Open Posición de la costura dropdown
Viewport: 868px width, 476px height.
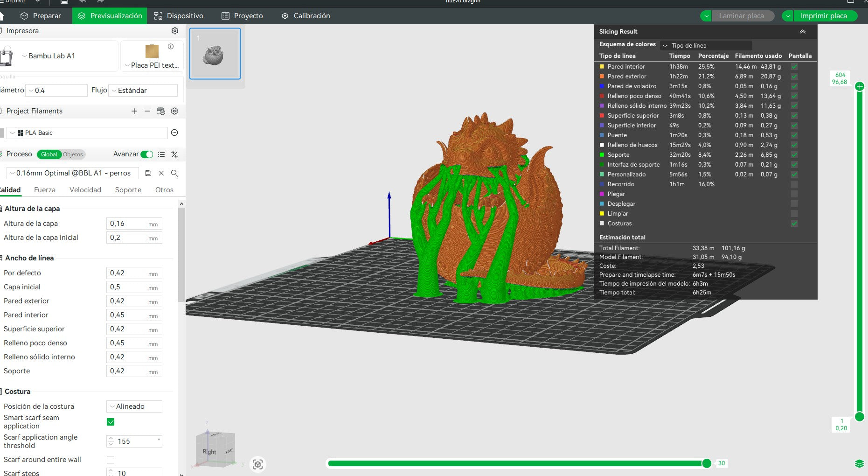(x=134, y=406)
